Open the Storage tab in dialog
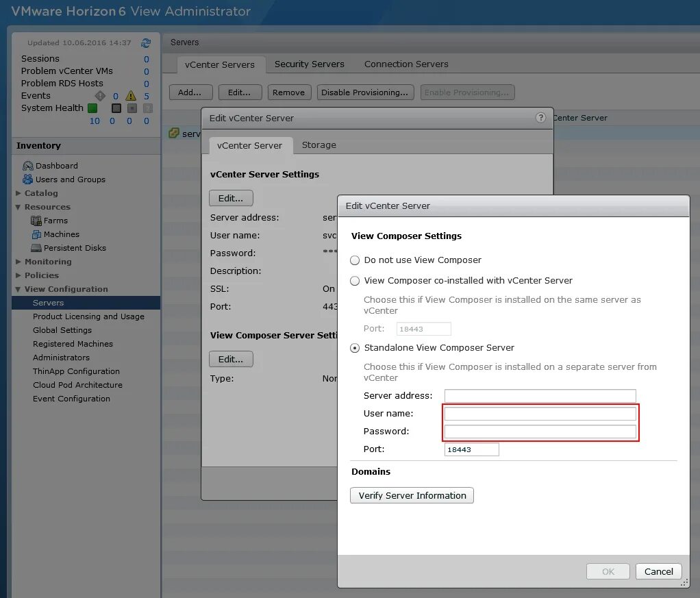 (x=318, y=145)
